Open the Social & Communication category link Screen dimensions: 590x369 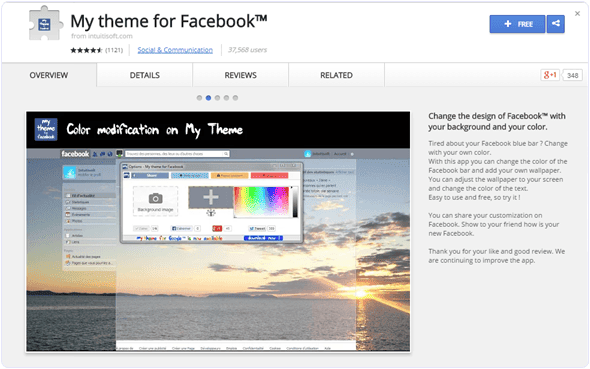click(x=175, y=50)
